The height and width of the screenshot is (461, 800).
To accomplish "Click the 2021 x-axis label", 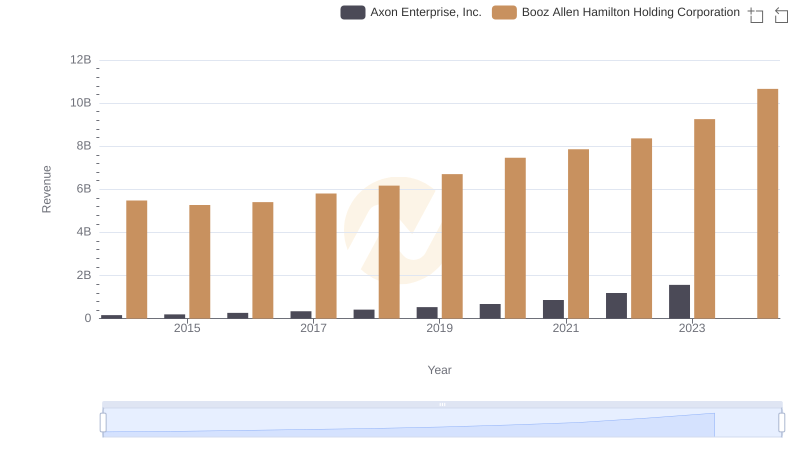I will (566, 328).
